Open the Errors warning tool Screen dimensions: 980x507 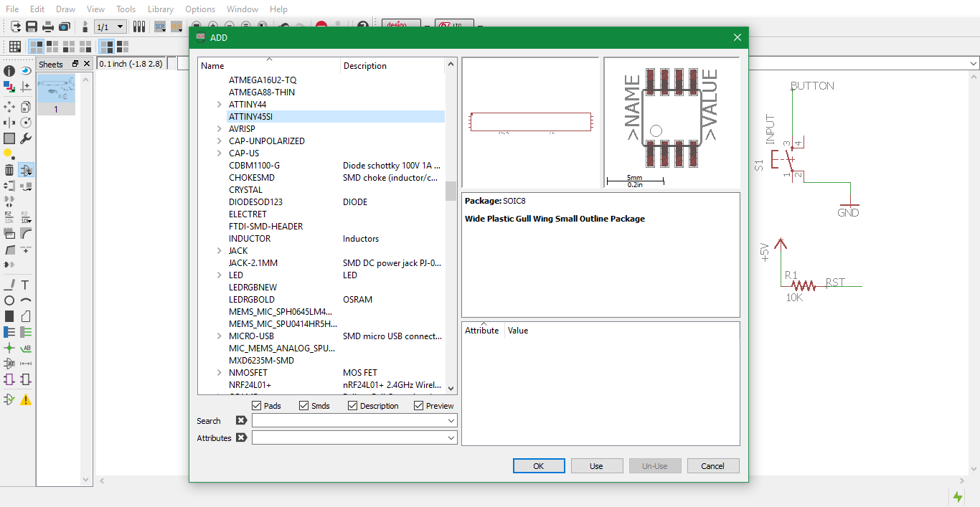[26, 399]
